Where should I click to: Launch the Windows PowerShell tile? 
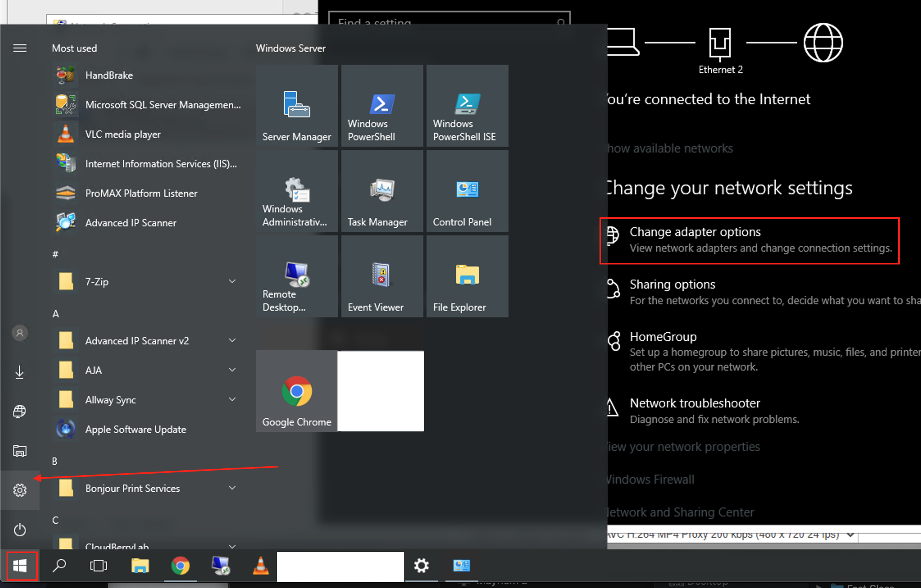tap(382, 106)
